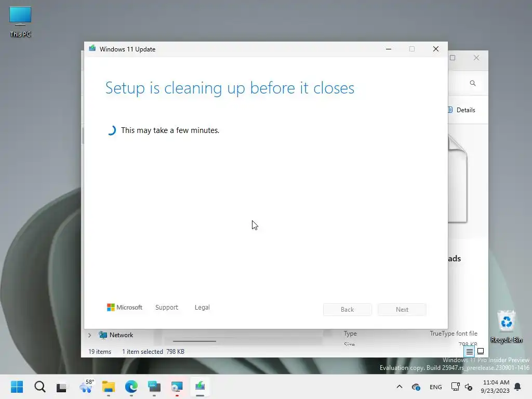Open the This PC desktop icon

[x=20, y=21]
